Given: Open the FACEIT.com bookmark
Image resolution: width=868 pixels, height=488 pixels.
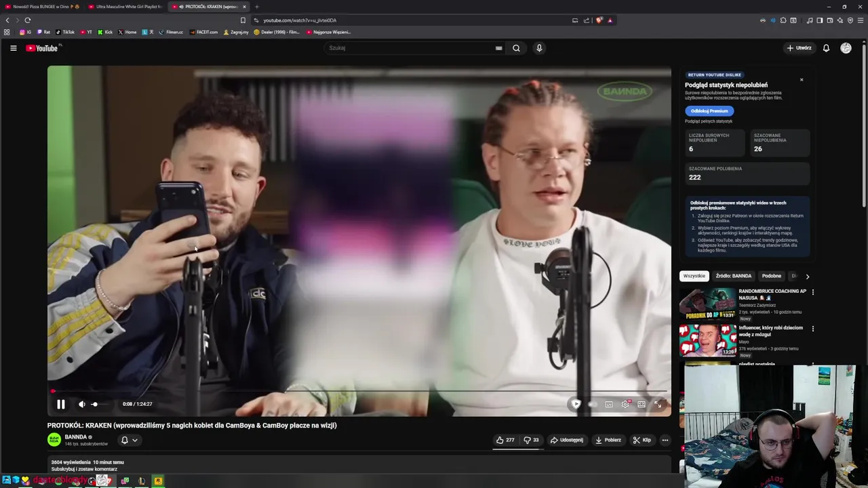Looking at the screenshot, I should point(204,32).
